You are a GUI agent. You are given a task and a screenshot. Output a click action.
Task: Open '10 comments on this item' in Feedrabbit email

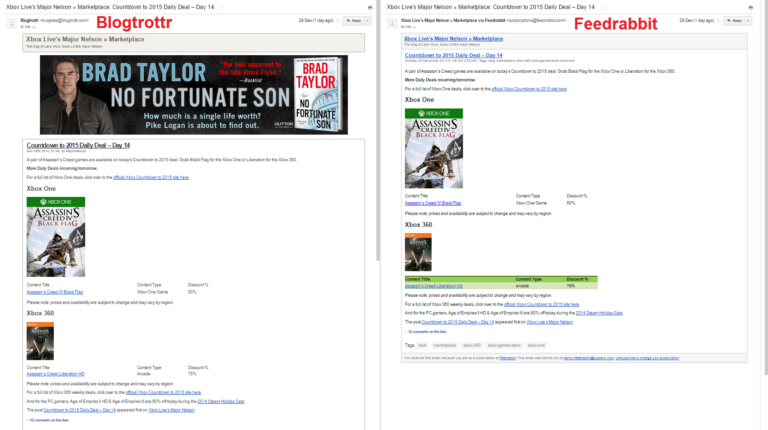(x=427, y=332)
